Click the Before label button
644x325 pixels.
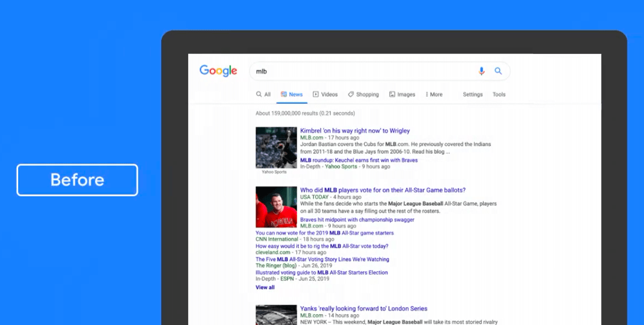(x=77, y=180)
